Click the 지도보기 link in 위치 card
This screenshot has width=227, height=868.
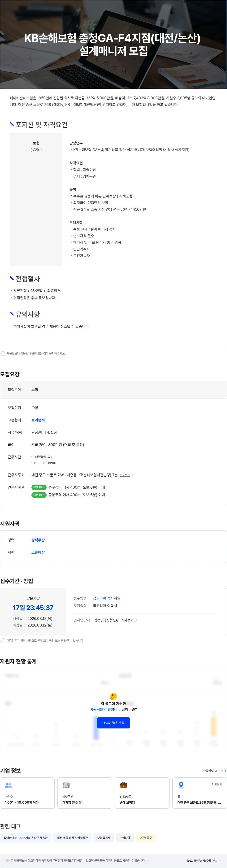(x=217, y=784)
